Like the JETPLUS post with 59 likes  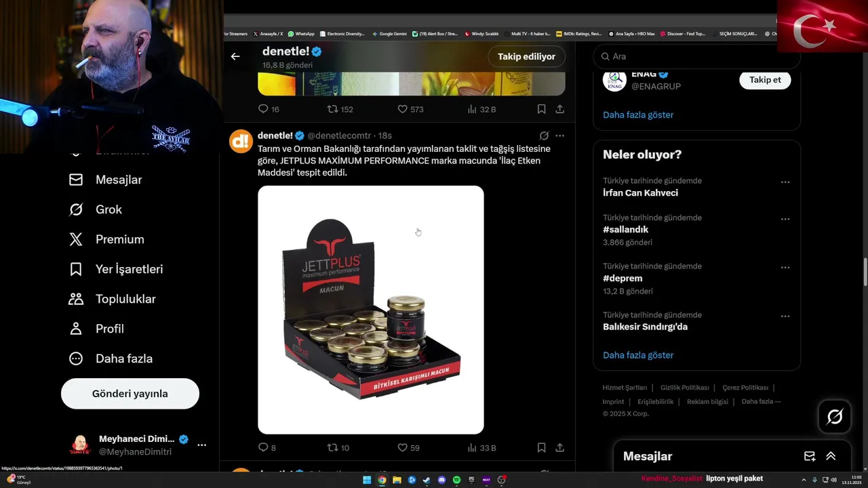[x=402, y=447]
